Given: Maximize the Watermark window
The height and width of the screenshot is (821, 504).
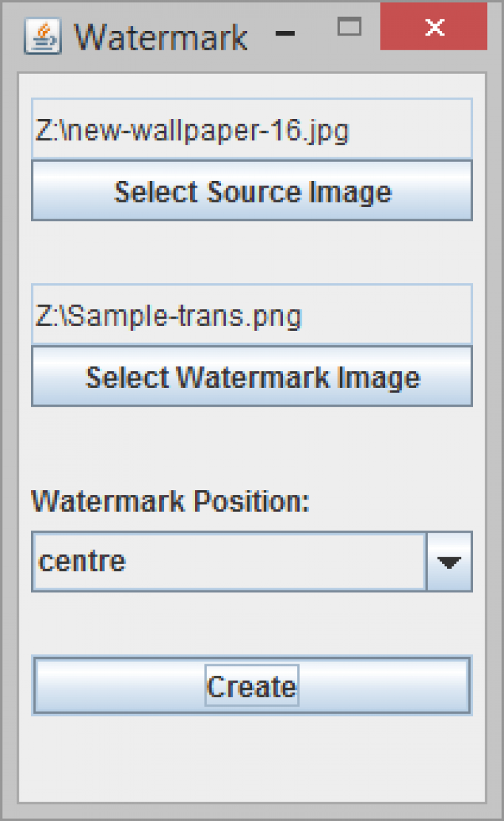Looking at the screenshot, I should 349,27.
